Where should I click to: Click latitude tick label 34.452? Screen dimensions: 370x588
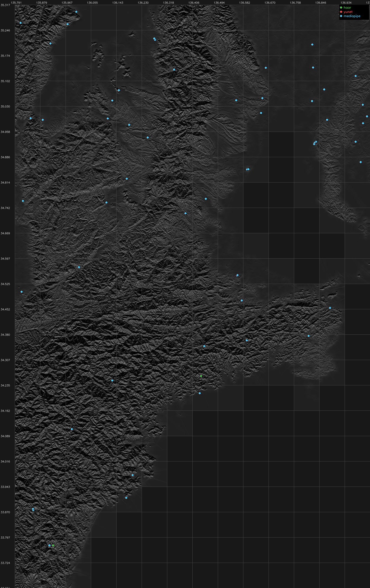5,309
